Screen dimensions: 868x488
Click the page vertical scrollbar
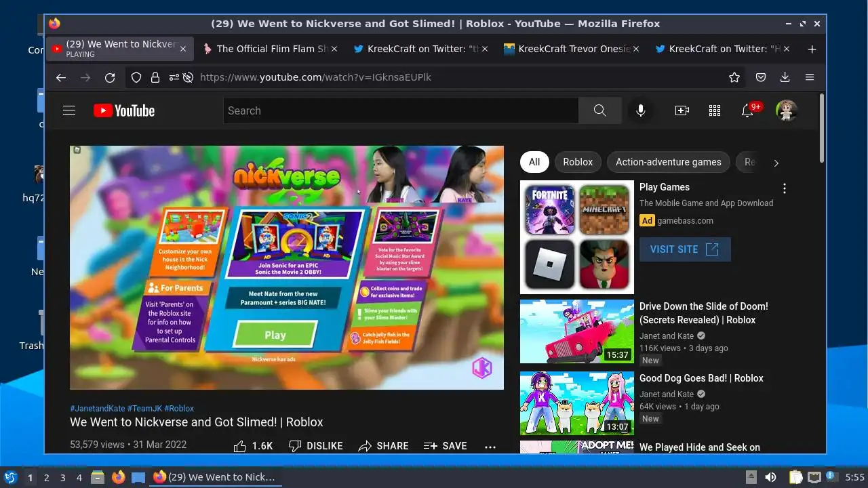822,129
